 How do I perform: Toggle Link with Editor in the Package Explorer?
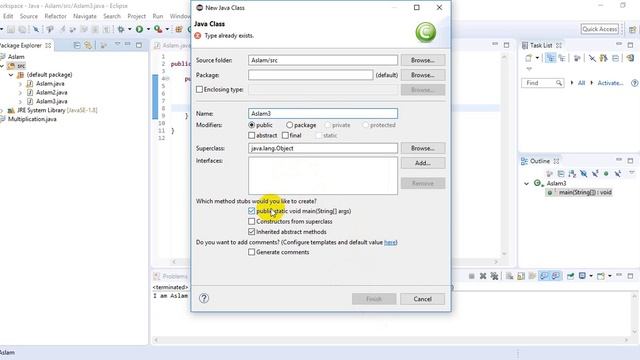click(88, 45)
